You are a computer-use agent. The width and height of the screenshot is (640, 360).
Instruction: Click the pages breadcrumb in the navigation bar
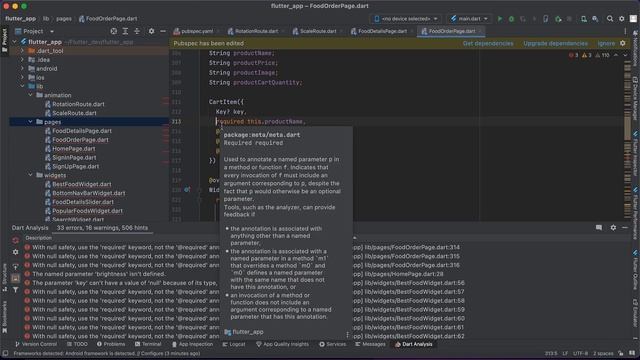64,19
